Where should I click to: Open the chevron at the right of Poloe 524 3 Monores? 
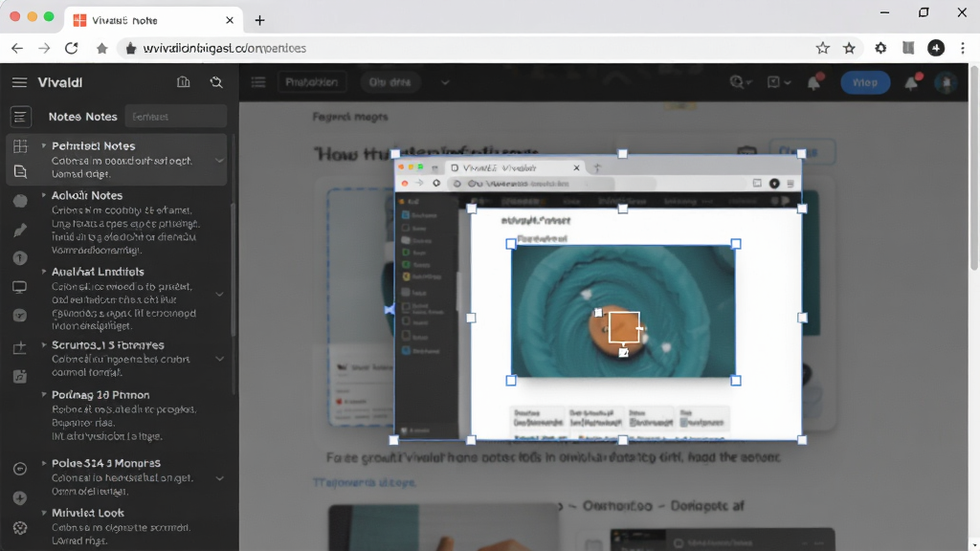pos(219,478)
